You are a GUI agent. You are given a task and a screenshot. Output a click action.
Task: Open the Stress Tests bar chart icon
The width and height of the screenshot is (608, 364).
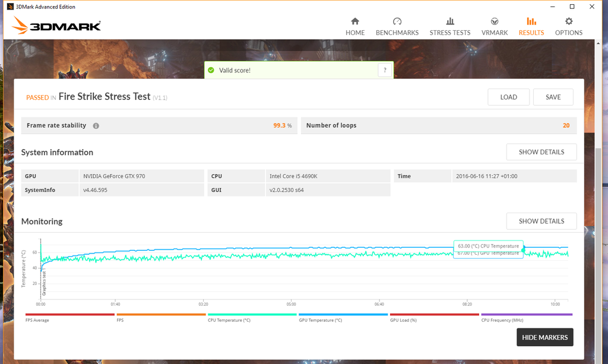[x=450, y=21]
